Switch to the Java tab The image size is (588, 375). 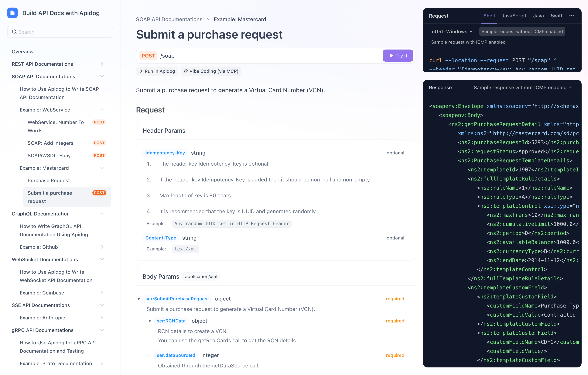tap(538, 16)
